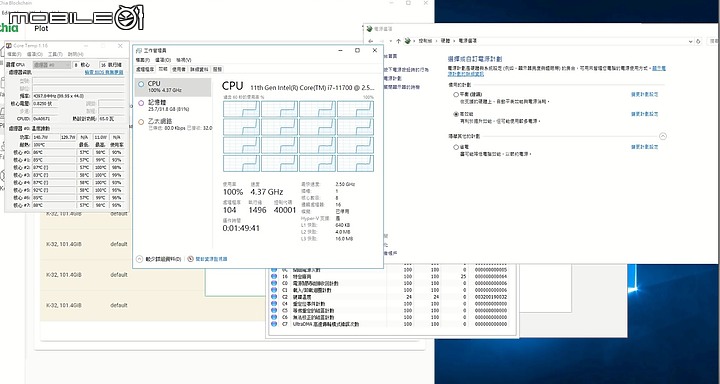Go back in the 電源選項 window
Viewport: 720px width, 384px height.
click(371, 41)
